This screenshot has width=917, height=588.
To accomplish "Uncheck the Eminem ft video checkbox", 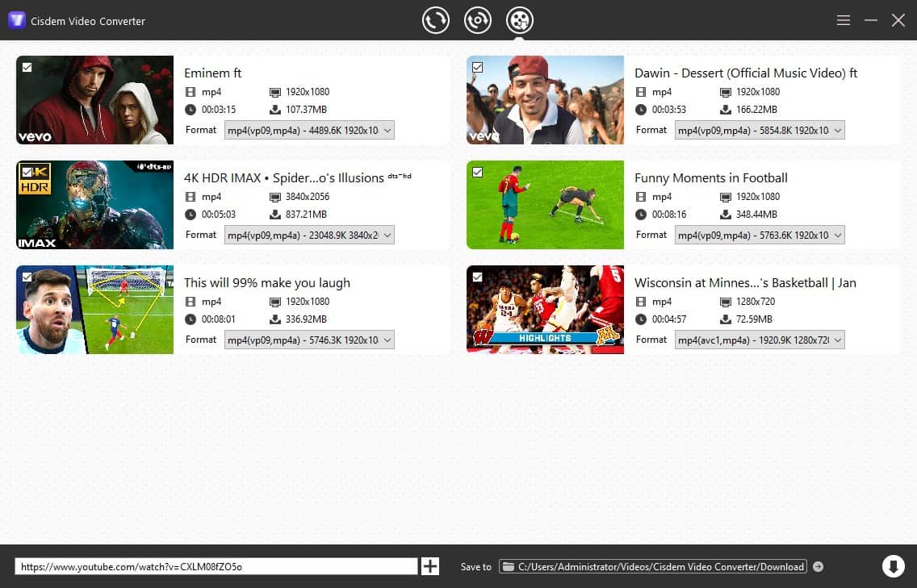I will [27, 67].
